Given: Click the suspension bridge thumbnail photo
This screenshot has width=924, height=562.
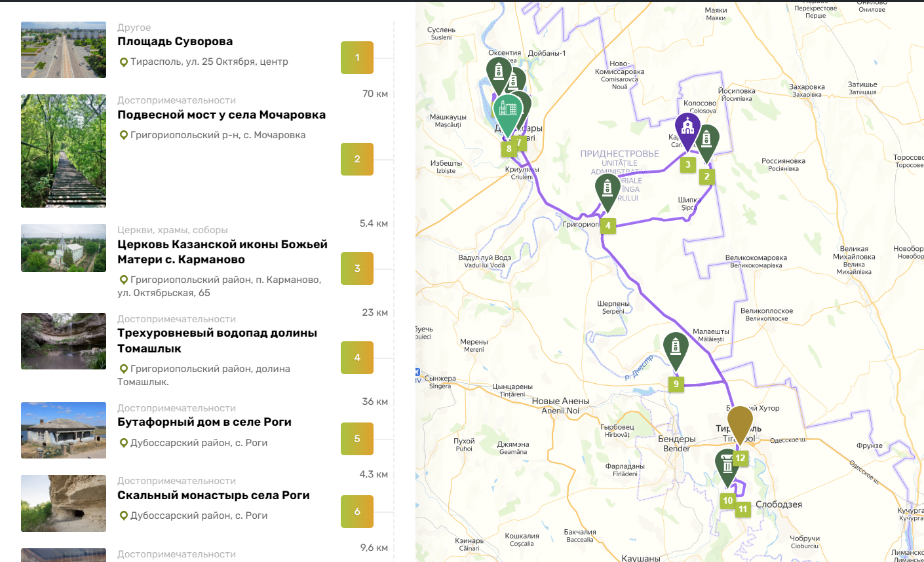Looking at the screenshot, I should [x=64, y=151].
